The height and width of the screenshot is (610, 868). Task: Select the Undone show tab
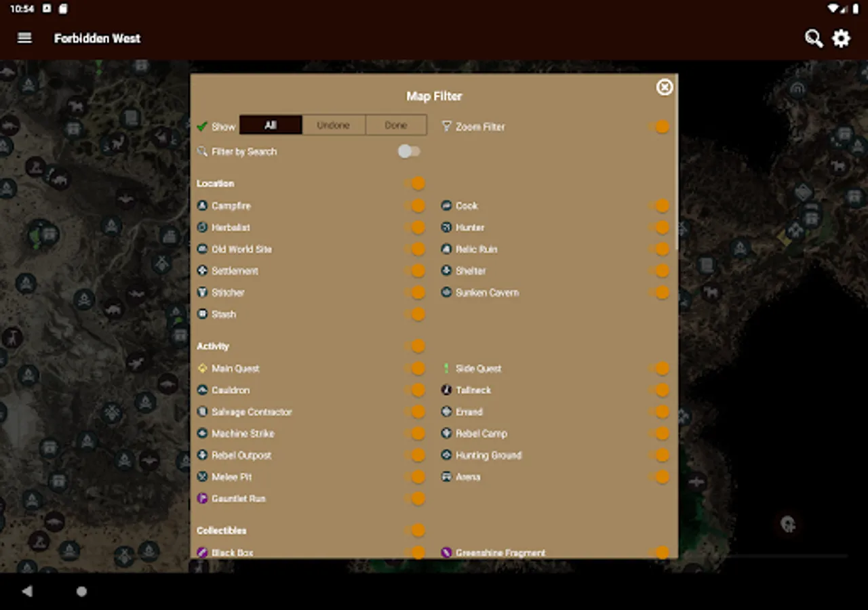[x=334, y=125]
